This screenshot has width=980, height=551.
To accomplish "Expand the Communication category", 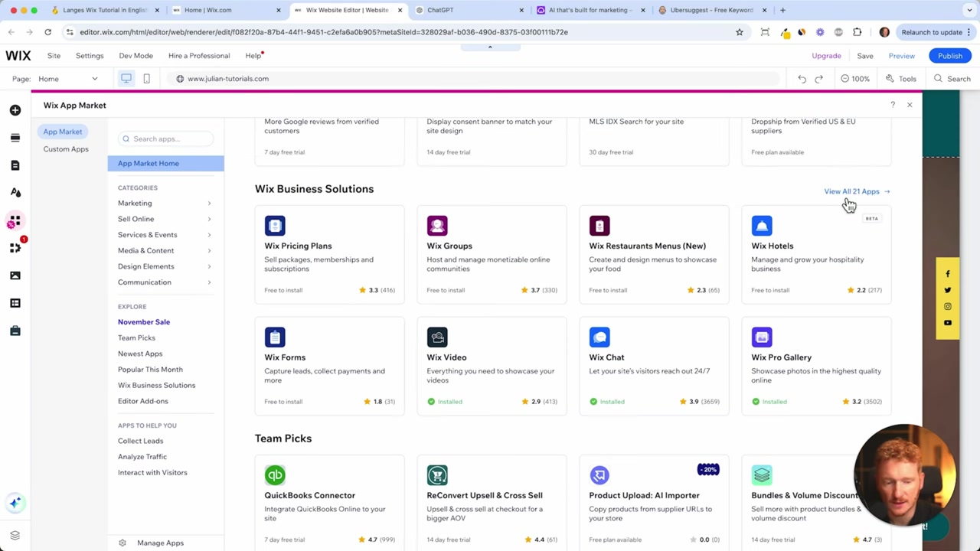I will pos(165,282).
